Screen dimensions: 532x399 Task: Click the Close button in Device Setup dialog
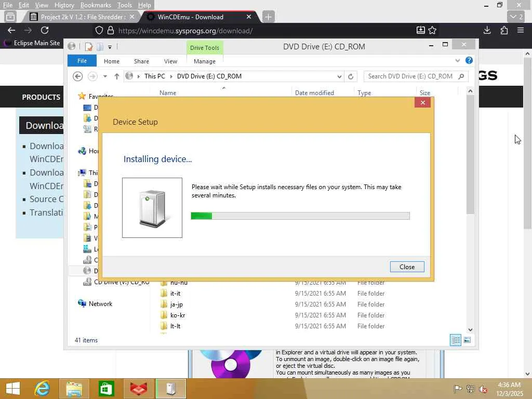407,267
